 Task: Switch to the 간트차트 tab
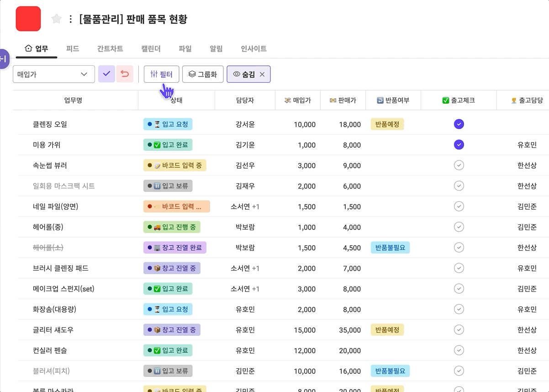110,49
